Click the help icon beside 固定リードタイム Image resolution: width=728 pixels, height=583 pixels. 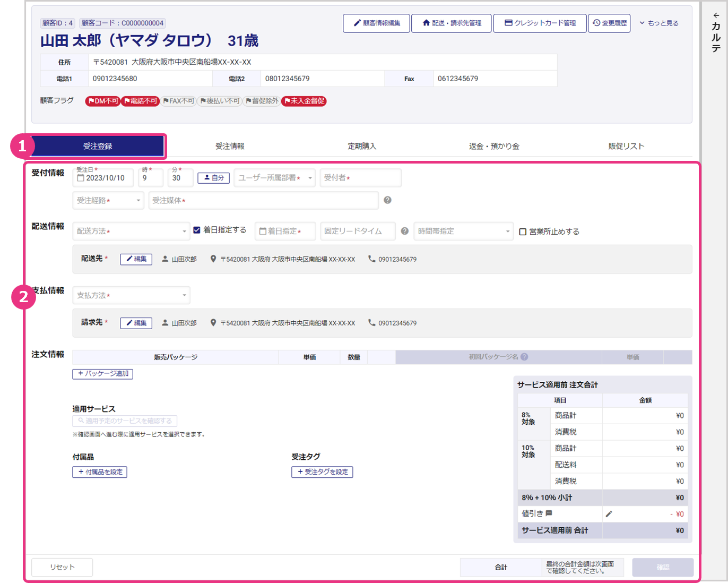tap(405, 231)
